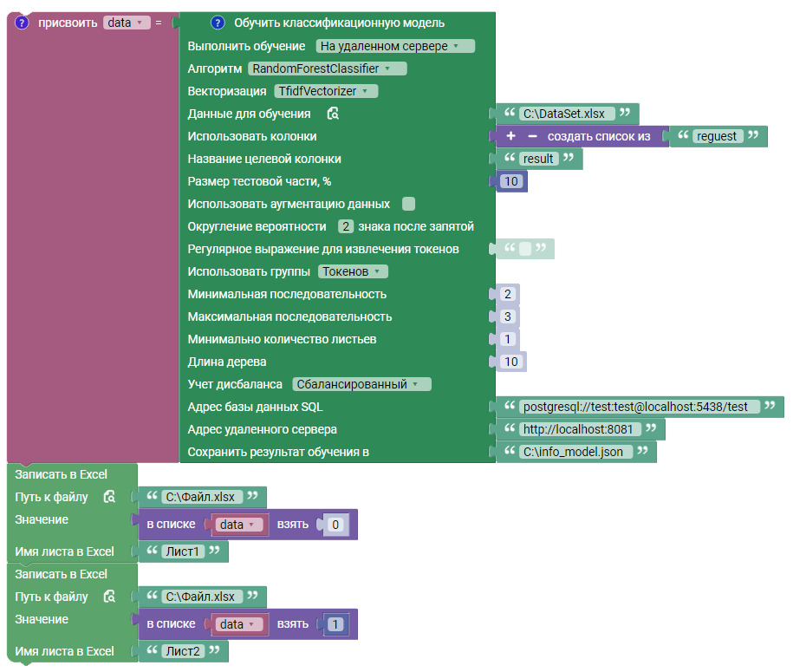Click the 'присвоить' assign block label

point(68,23)
